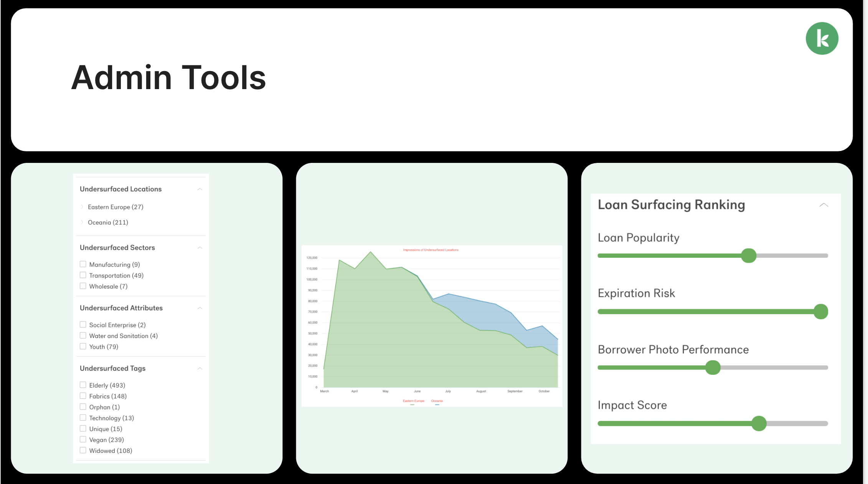
Task: Select the Social Enterprise attribute checkbox
Action: [83, 325]
